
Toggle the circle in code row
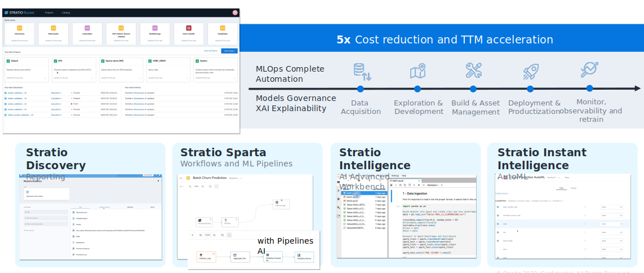(x=585, y=224)
